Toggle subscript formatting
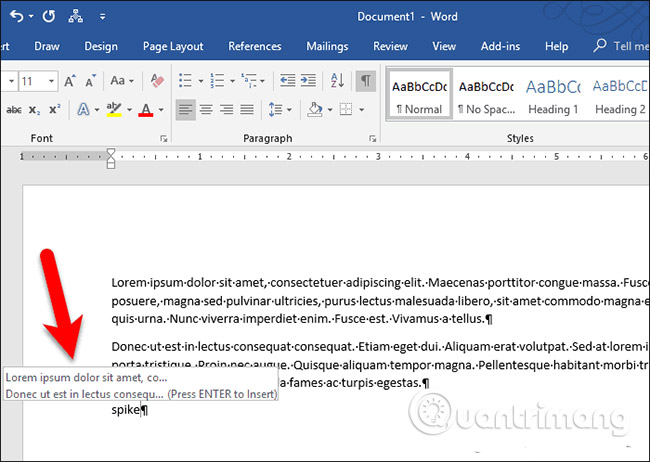The height and width of the screenshot is (462, 650). coord(33,109)
